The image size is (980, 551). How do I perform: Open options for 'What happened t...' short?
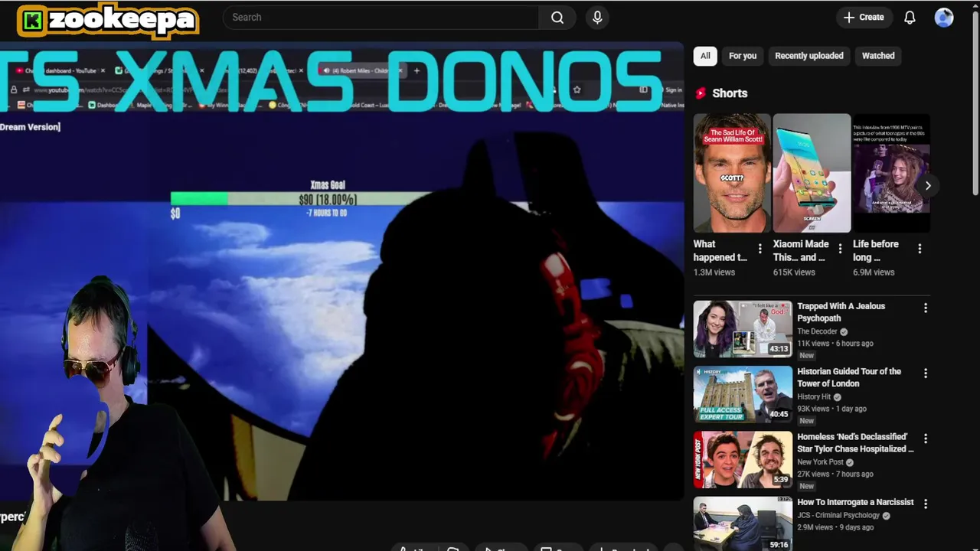pos(759,249)
